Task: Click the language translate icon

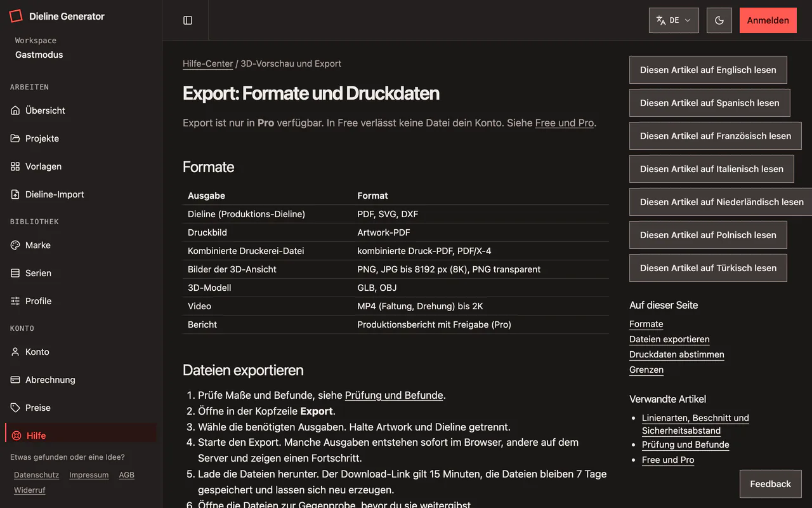Action: tap(661, 20)
